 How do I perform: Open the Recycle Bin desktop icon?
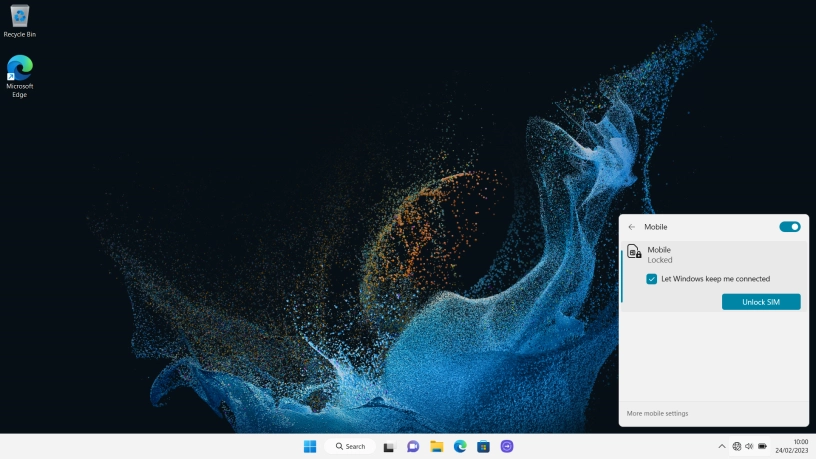point(19,20)
